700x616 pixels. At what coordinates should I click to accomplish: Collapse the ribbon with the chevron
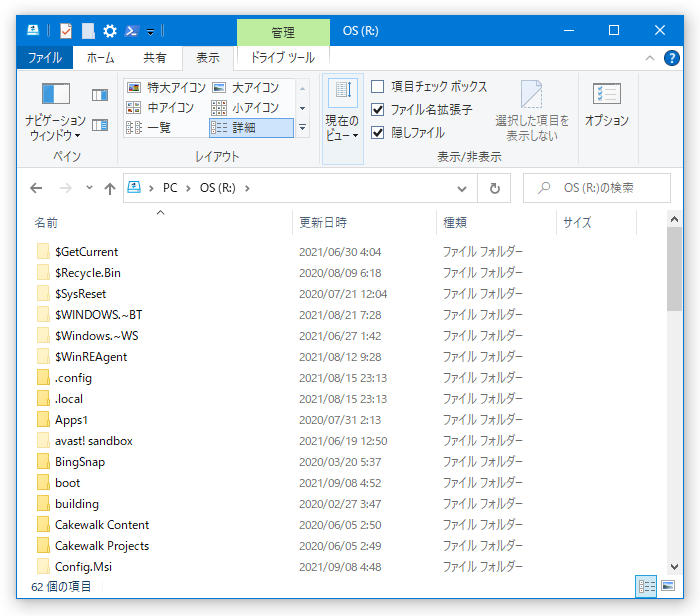click(650, 58)
